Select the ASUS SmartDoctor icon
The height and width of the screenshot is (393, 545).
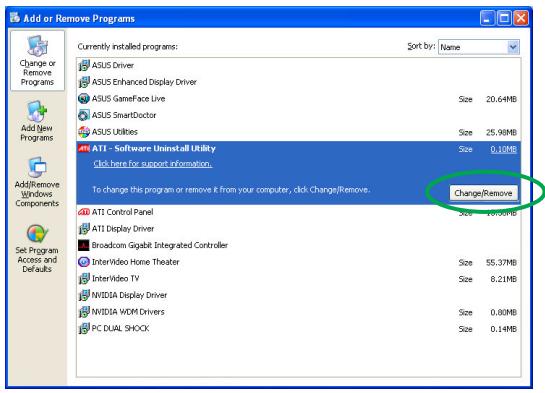[84, 115]
